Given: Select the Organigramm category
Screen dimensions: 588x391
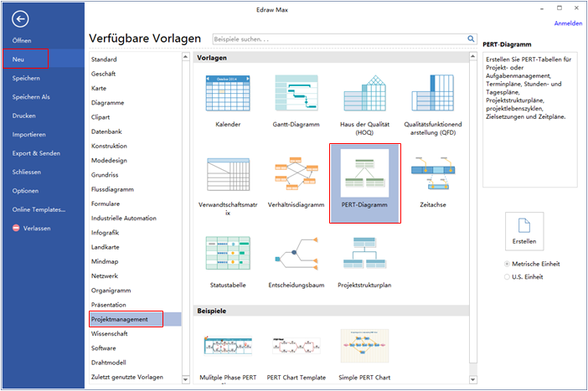Looking at the screenshot, I should click(x=111, y=291).
